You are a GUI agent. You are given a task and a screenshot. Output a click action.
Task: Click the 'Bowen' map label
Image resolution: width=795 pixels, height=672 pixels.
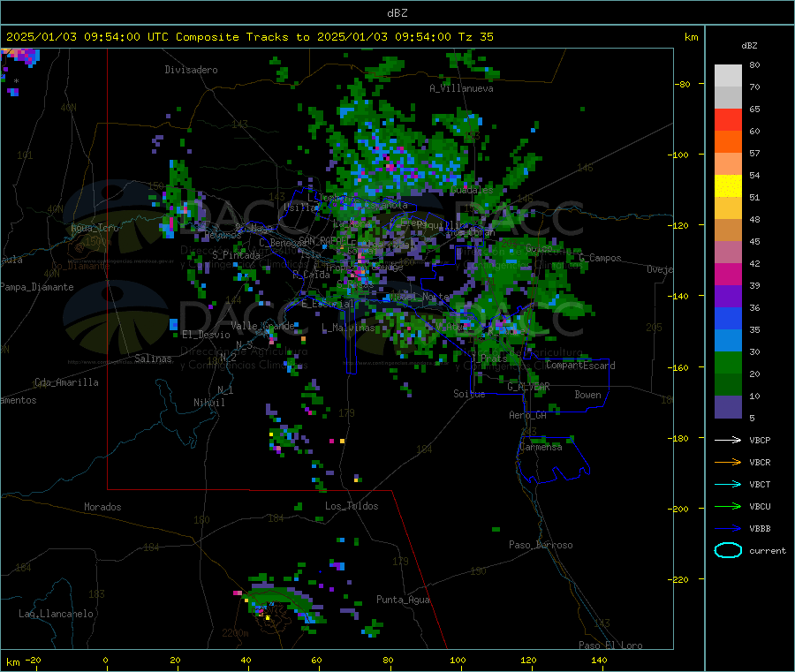point(587,395)
